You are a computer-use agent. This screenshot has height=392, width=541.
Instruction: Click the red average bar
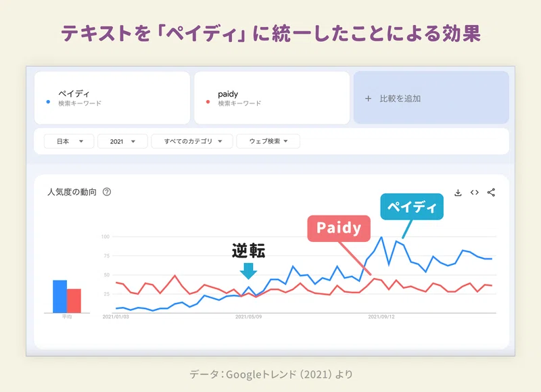(x=74, y=301)
